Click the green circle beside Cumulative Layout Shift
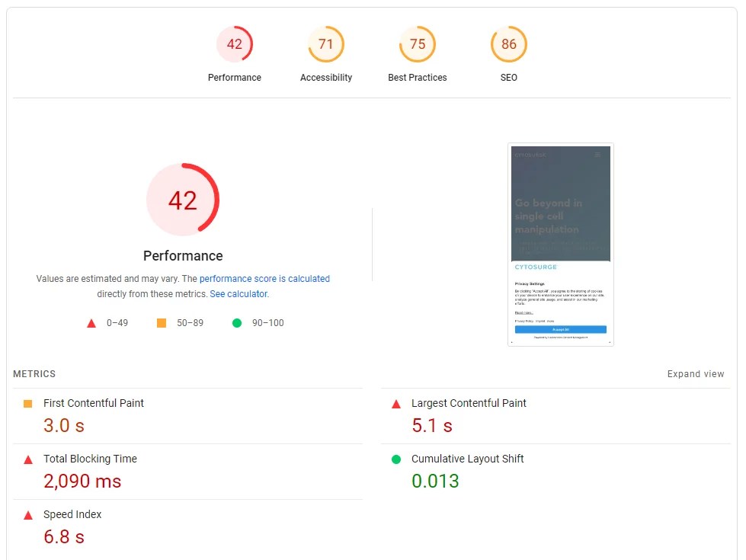 tap(396, 459)
